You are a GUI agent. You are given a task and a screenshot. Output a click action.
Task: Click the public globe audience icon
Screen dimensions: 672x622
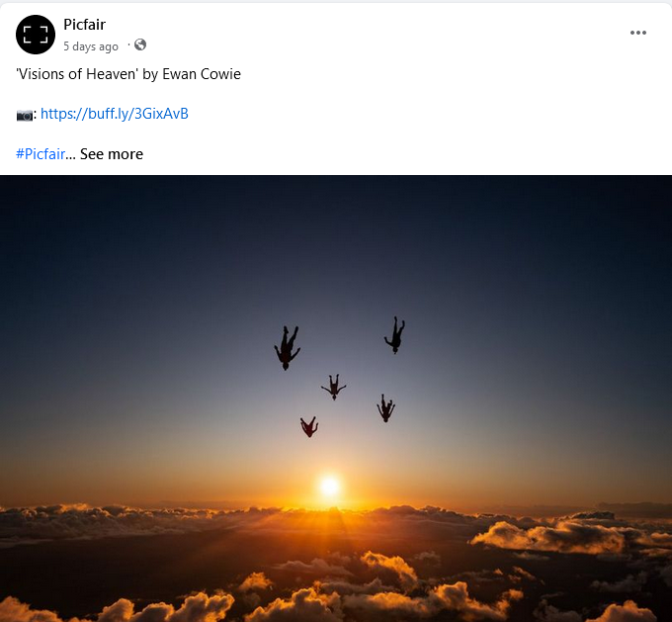click(140, 44)
